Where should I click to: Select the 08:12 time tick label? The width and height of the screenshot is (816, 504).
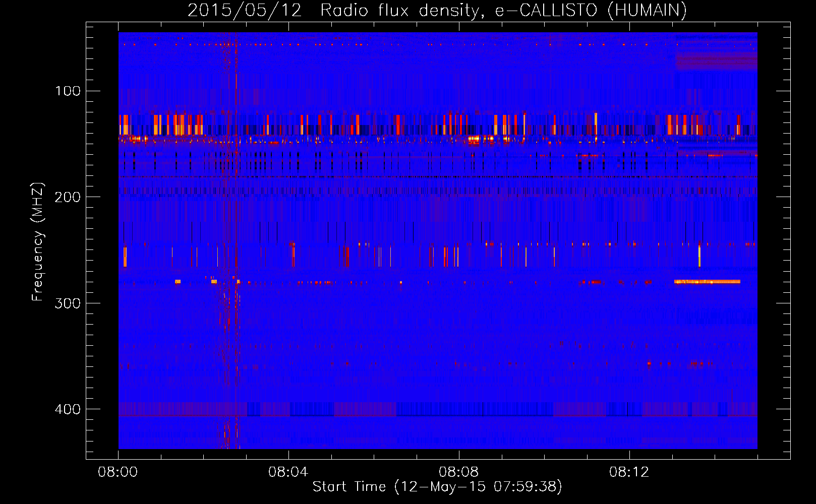click(629, 472)
